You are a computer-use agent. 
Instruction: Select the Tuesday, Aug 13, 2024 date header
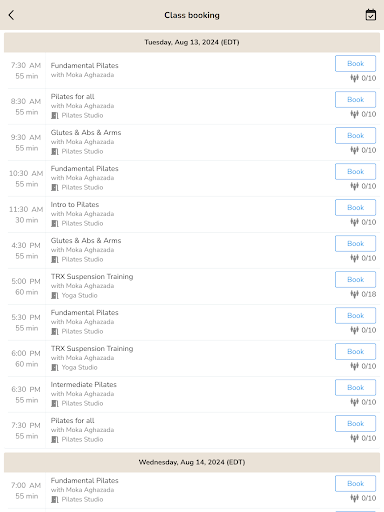(192, 42)
